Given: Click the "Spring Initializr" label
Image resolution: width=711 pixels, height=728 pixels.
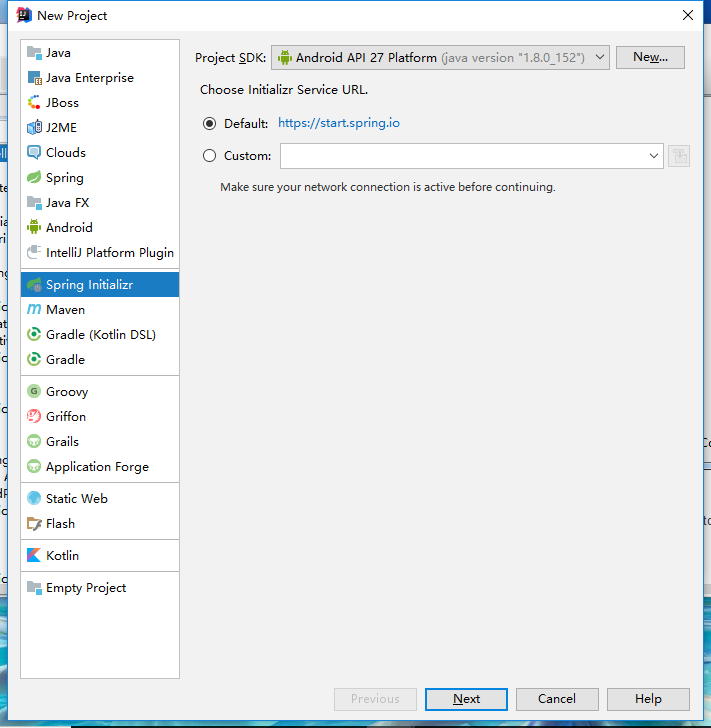Looking at the screenshot, I should coord(89,285).
